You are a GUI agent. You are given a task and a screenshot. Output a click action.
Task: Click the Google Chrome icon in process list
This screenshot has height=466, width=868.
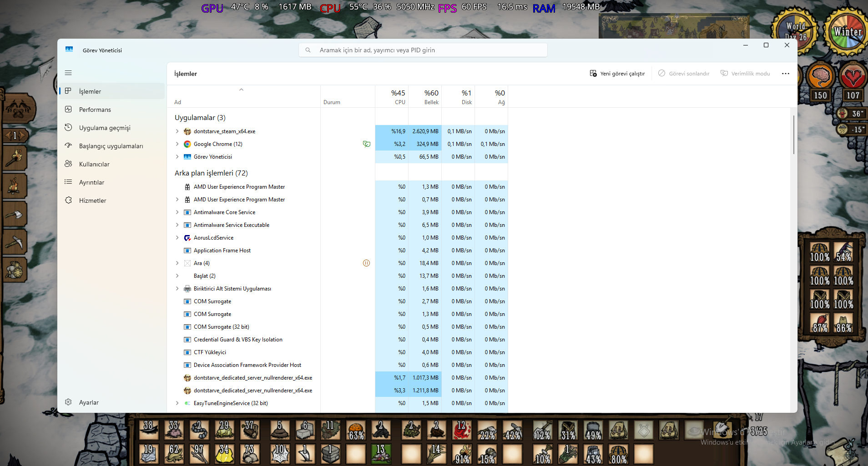coord(187,144)
